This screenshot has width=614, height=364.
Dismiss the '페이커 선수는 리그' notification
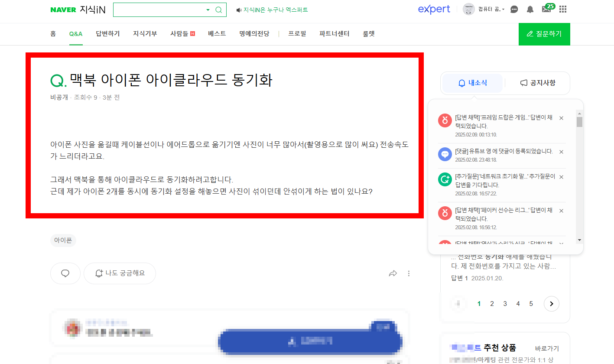[x=561, y=211]
